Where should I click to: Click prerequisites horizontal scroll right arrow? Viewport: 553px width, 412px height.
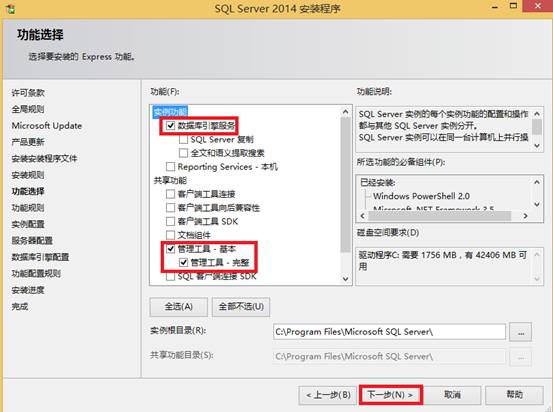pyautogui.click(x=525, y=216)
